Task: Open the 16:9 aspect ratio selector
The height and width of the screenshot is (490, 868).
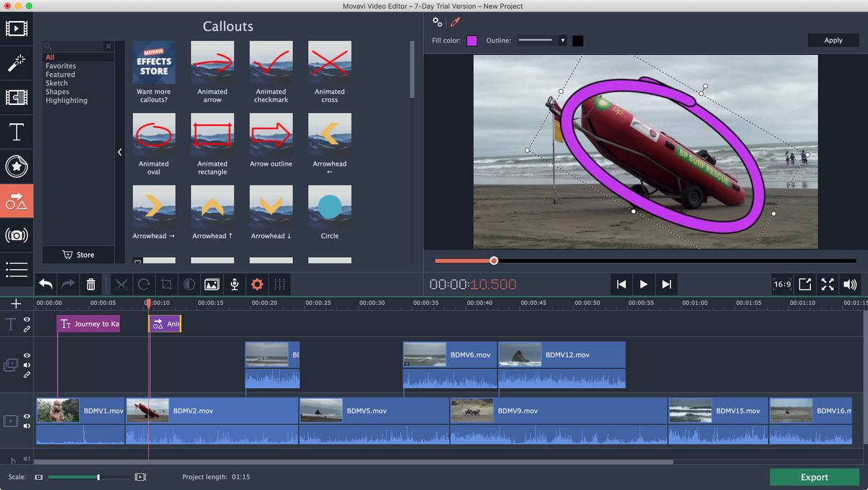Action: pos(782,284)
